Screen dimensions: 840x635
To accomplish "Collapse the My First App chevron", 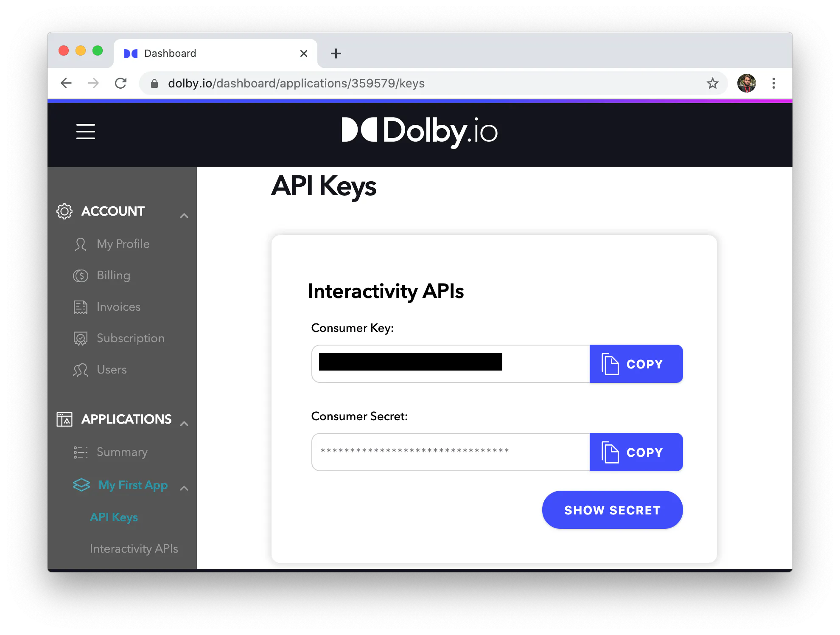I will point(184,488).
